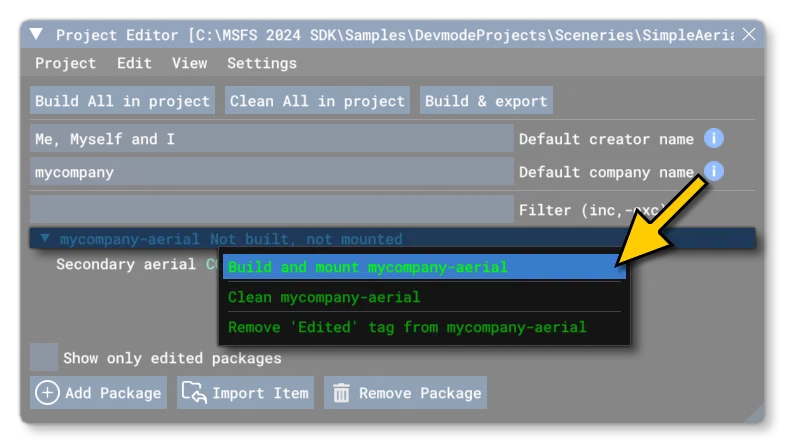Open the Settings menu
The height and width of the screenshot is (444, 785).
[x=262, y=63]
